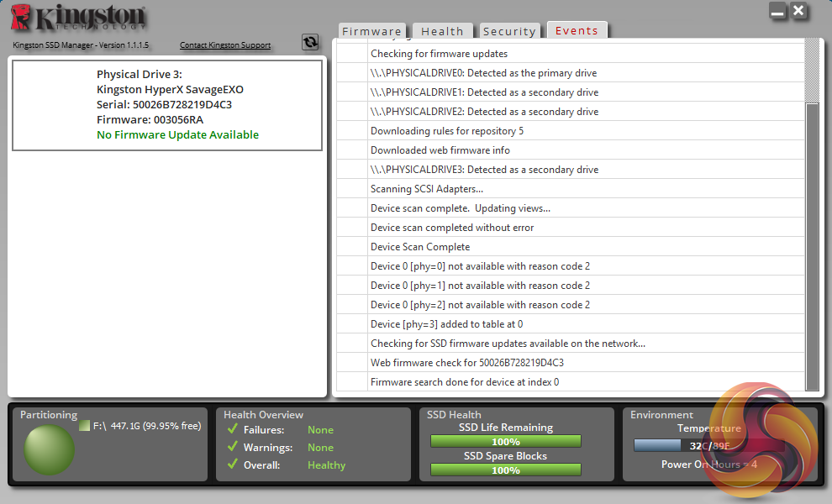Click the Warnings checkmark icon
Image resolution: width=832 pixels, height=504 pixels.
pyautogui.click(x=233, y=446)
